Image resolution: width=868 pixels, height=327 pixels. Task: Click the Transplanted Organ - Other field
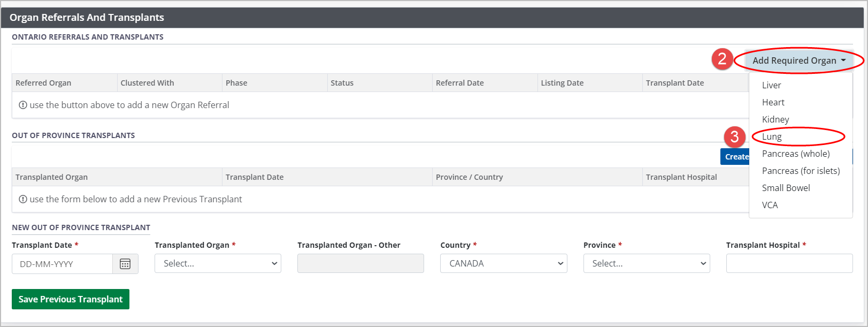click(x=360, y=263)
